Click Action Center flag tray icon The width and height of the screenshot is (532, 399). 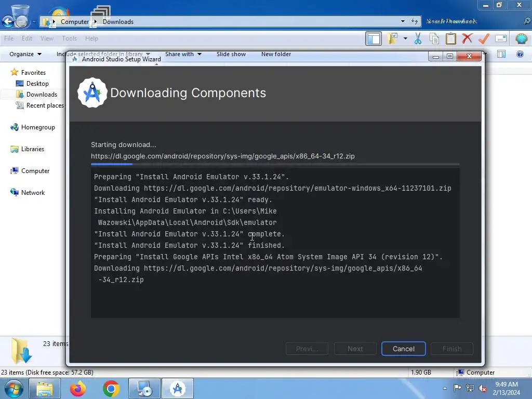457,388
